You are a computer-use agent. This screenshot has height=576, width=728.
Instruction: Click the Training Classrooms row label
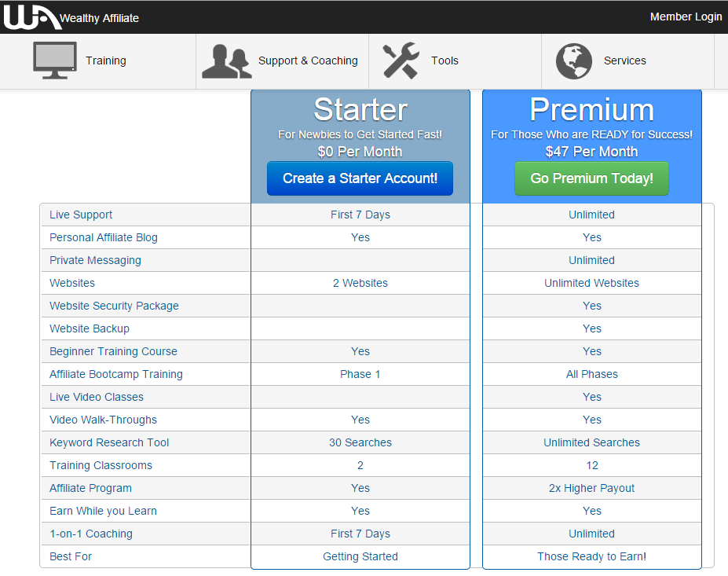pos(101,465)
